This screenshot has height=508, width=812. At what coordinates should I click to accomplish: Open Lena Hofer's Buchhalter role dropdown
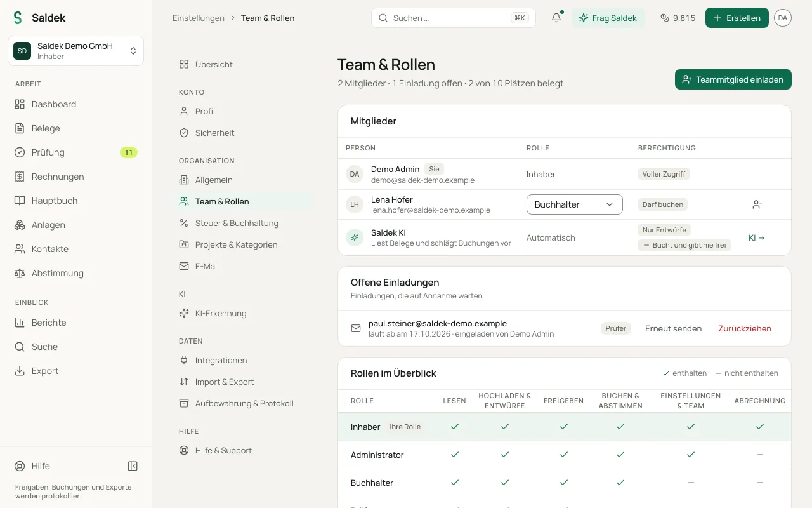[575, 204]
